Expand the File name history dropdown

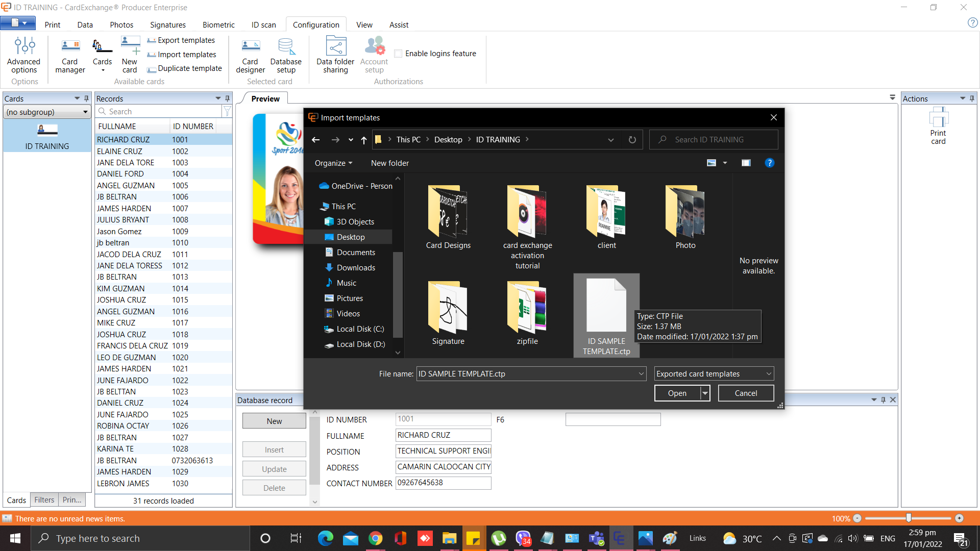[x=641, y=374]
